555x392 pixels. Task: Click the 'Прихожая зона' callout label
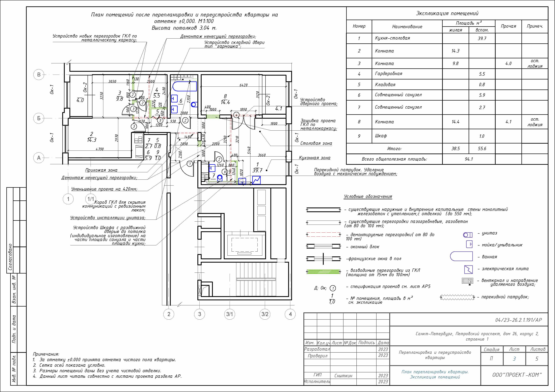coord(101,170)
